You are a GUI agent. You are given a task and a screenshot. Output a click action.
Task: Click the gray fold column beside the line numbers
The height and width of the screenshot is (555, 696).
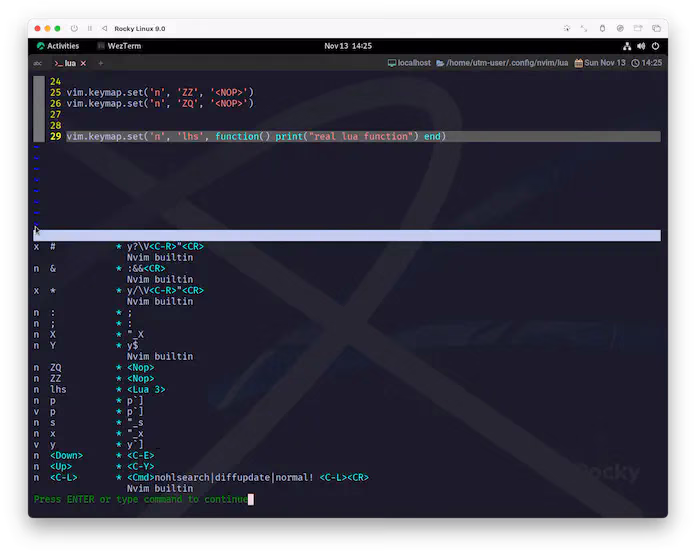39,109
